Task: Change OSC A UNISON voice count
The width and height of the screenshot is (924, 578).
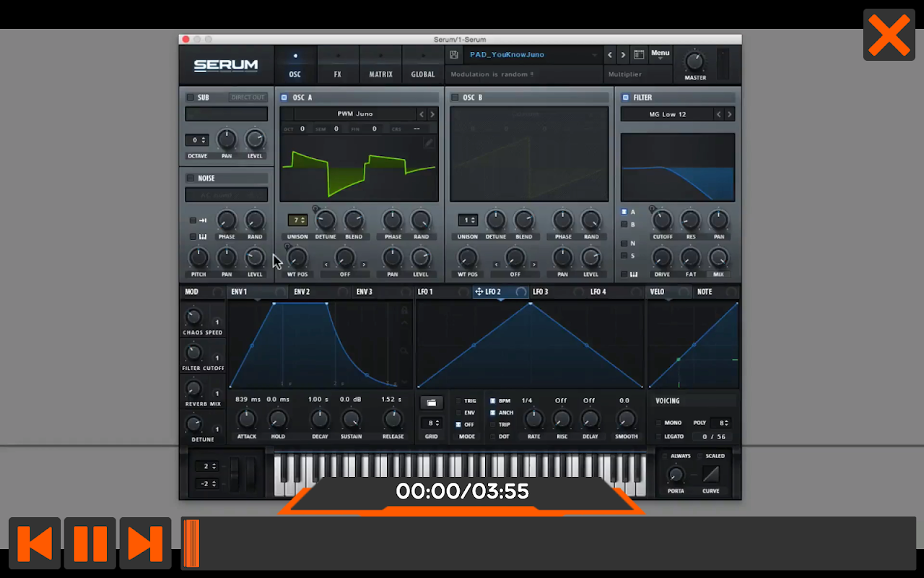Action: (x=297, y=220)
